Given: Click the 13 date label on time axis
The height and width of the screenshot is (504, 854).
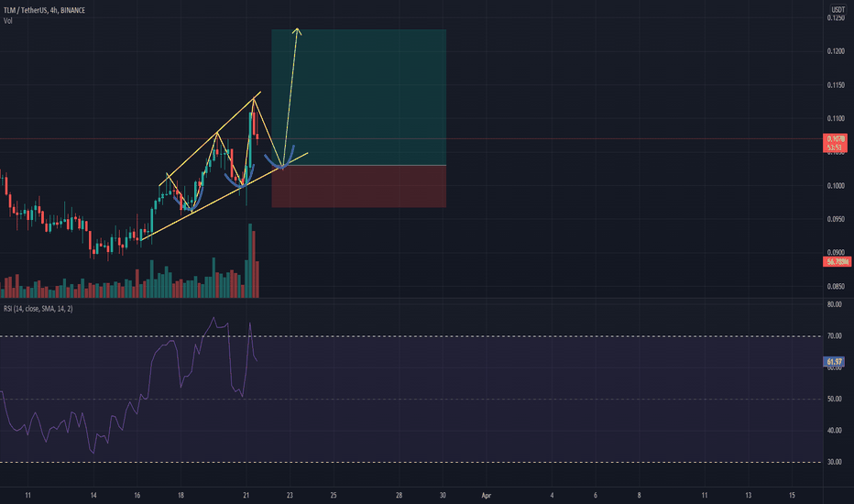Looking at the screenshot, I should pos(749,495).
